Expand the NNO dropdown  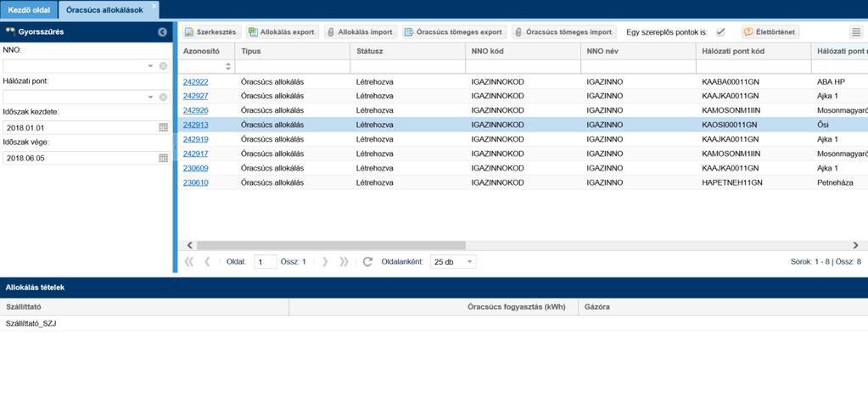tap(150, 66)
